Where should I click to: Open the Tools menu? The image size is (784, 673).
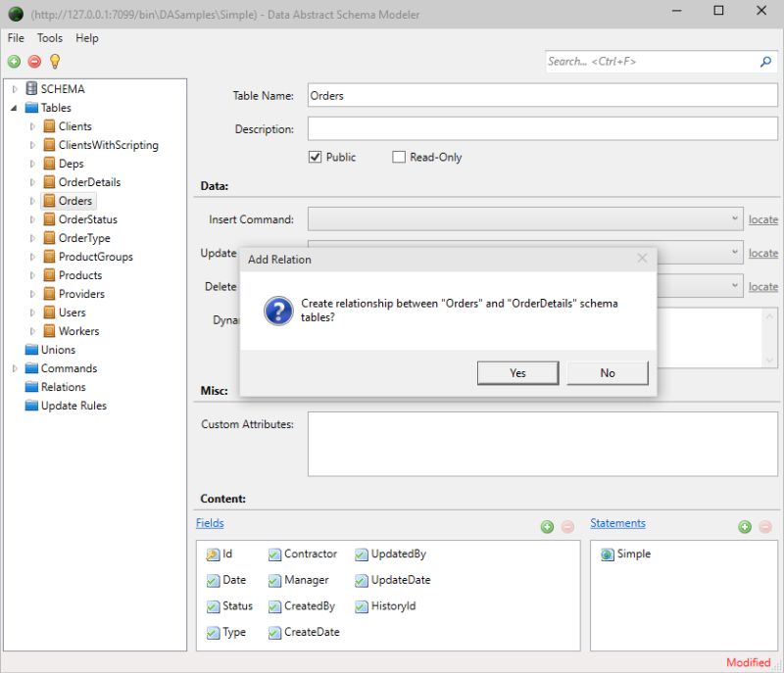point(50,38)
